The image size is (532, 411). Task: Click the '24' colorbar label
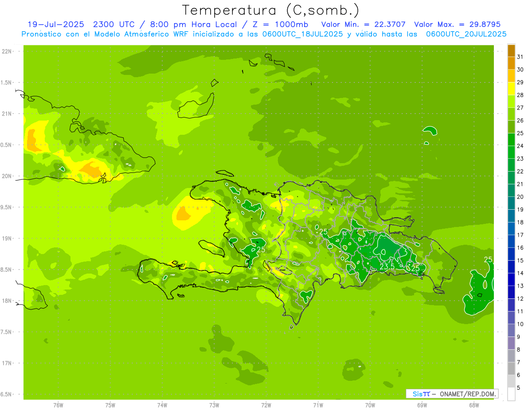520,146
